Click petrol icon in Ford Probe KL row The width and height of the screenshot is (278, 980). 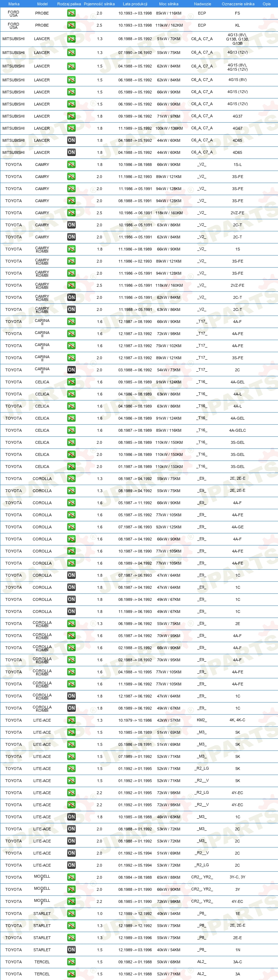pos(71,25)
